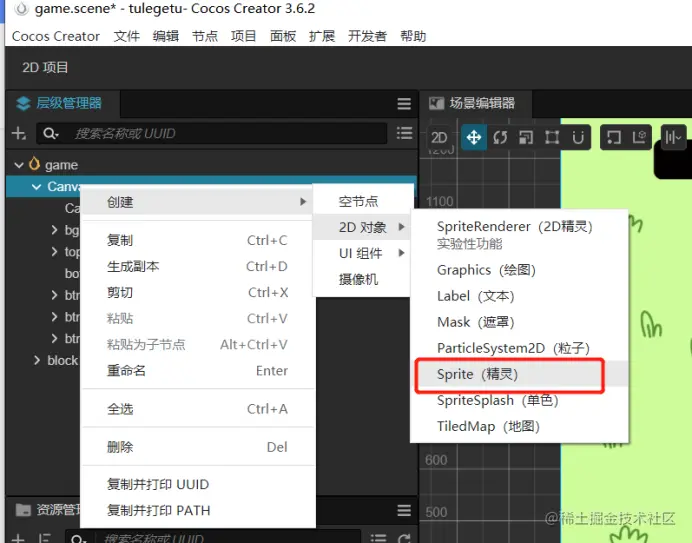
Task: Create a SpriteRenderer (2D精灵) object
Action: [x=519, y=234]
